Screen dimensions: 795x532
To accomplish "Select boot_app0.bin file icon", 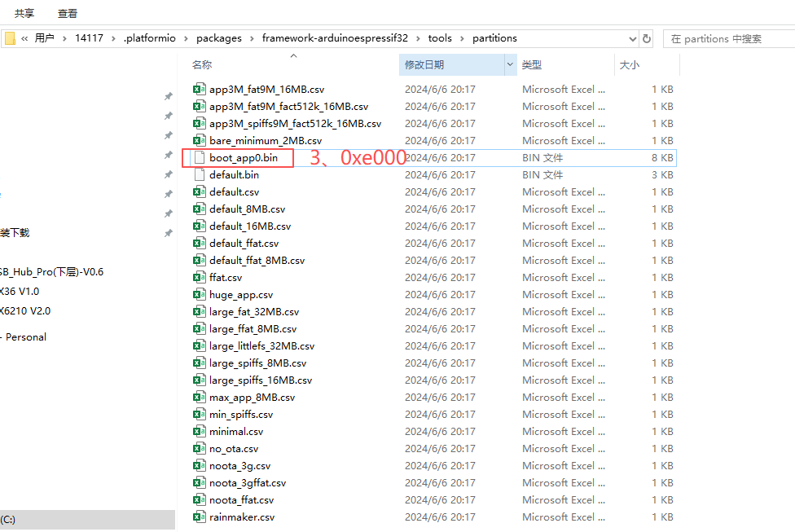I will [200, 158].
